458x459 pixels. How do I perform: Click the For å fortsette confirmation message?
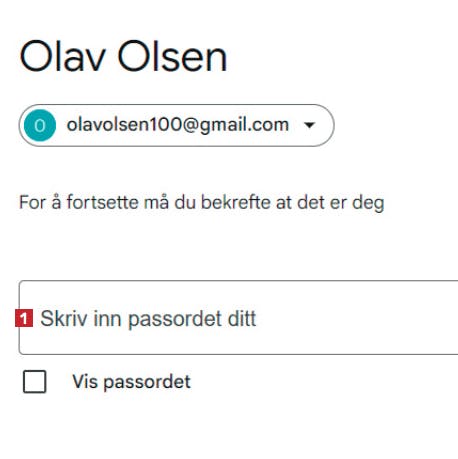[202, 203]
